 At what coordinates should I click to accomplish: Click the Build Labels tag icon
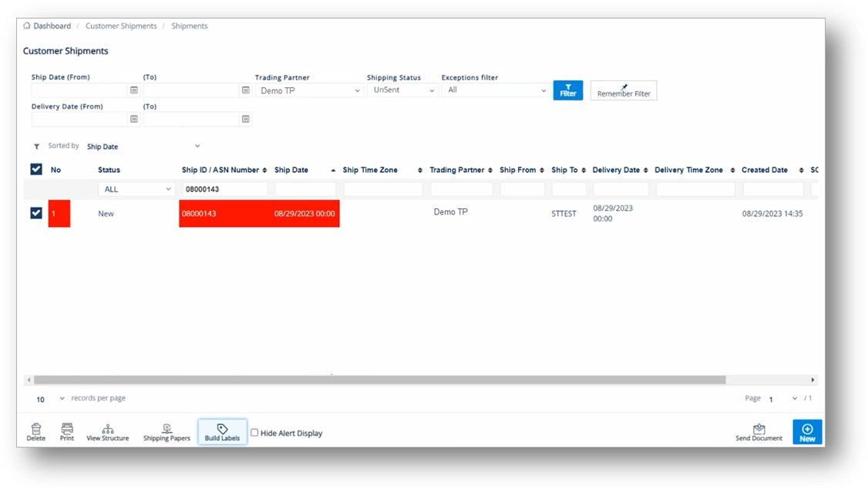(222, 429)
